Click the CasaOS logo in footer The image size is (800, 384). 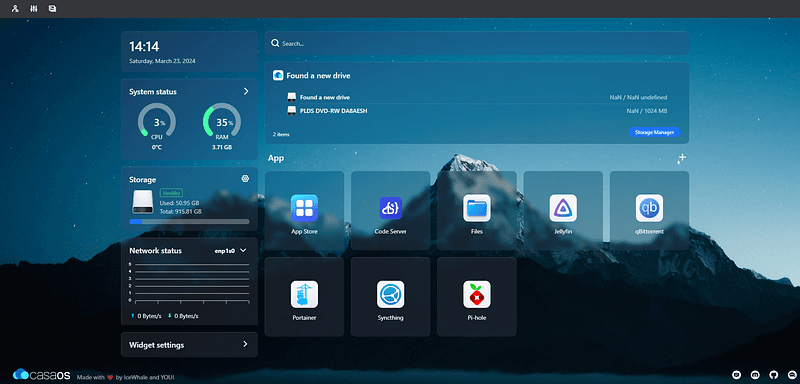(41, 375)
